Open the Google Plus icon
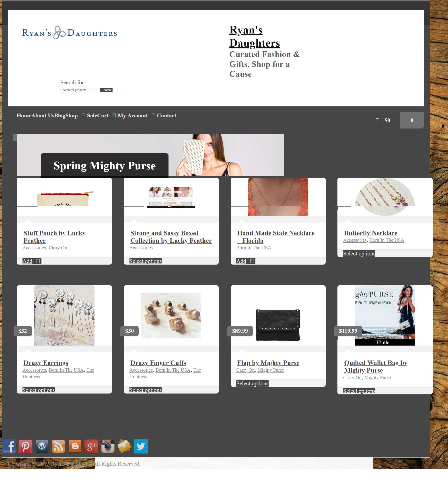 pyautogui.click(x=92, y=446)
